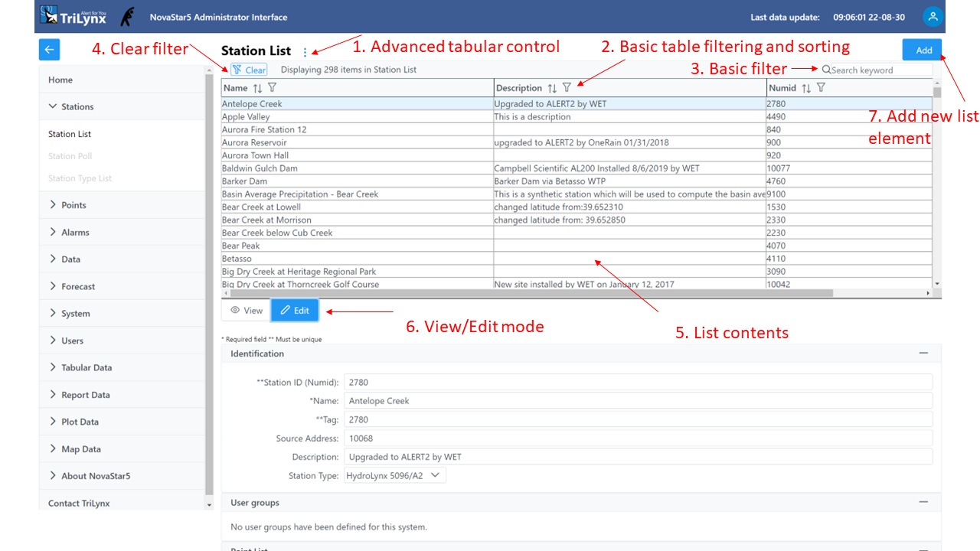
Task: Click the Search keyword field
Action: pos(879,70)
